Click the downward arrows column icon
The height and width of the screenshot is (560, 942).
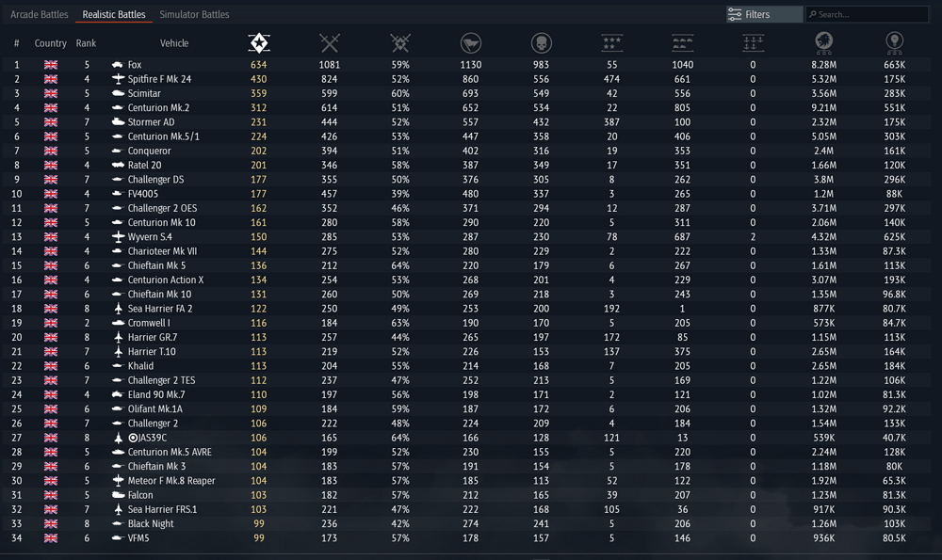(753, 42)
